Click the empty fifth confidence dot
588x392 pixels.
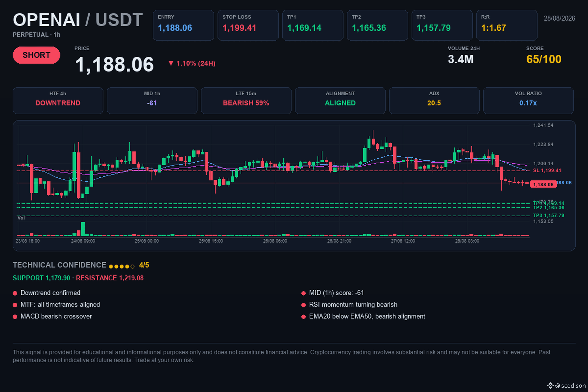(133, 267)
